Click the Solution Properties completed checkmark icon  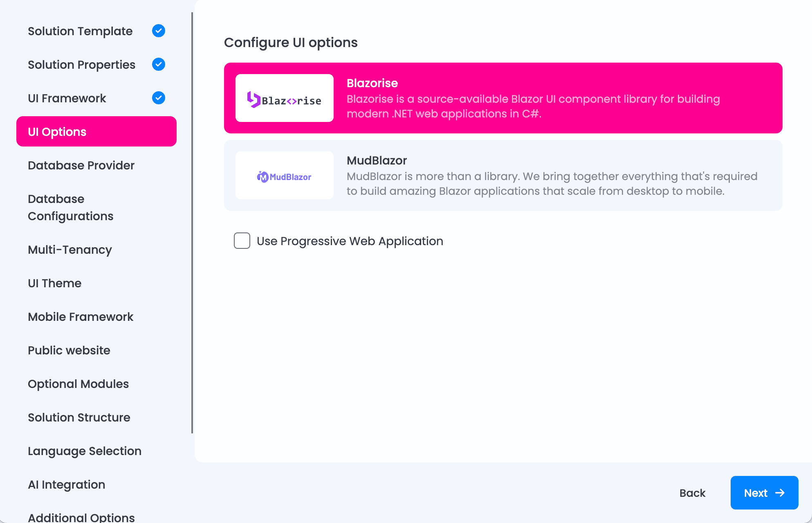[159, 64]
